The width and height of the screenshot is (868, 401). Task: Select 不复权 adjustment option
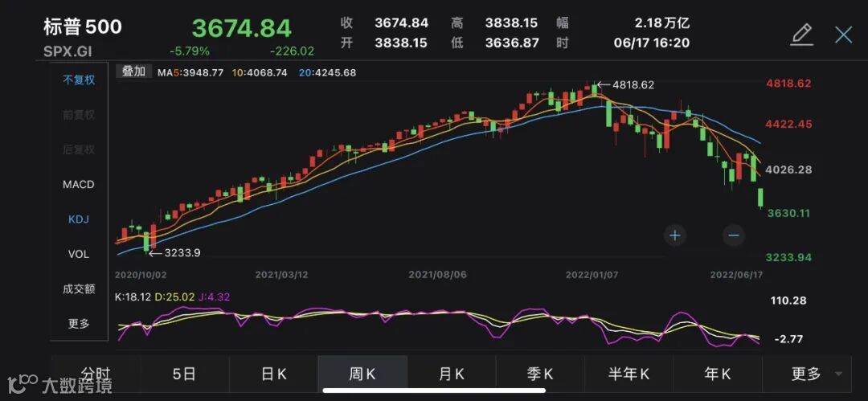[x=79, y=80]
